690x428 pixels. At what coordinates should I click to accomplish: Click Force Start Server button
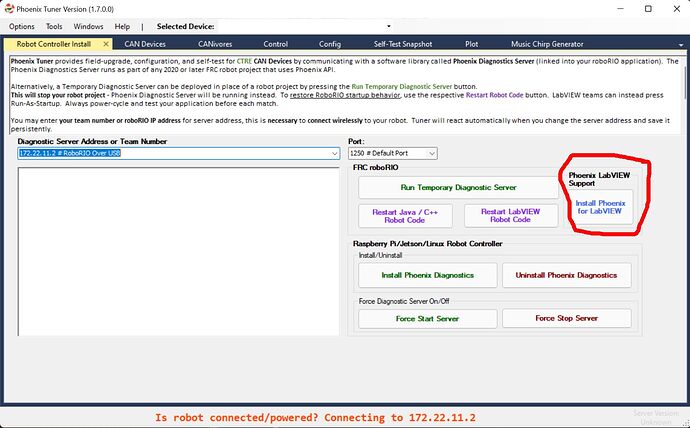click(427, 318)
